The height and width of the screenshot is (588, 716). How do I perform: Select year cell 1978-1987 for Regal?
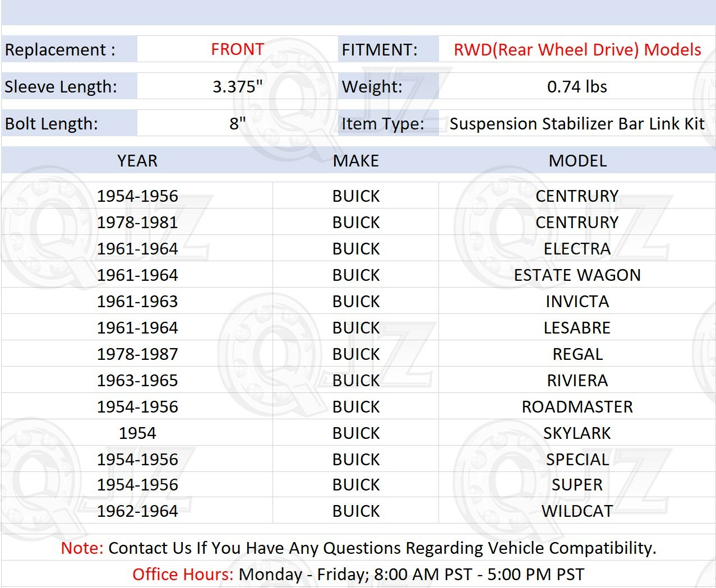[x=137, y=354]
